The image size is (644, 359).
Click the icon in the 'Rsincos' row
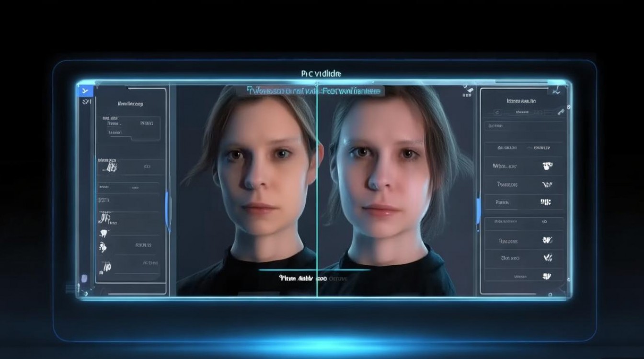(x=547, y=240)
